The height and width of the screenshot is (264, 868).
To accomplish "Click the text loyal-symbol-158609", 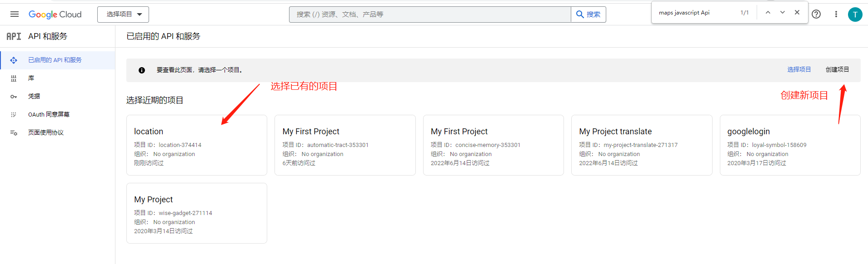I will pyautogui.click(x=779, y=145).
